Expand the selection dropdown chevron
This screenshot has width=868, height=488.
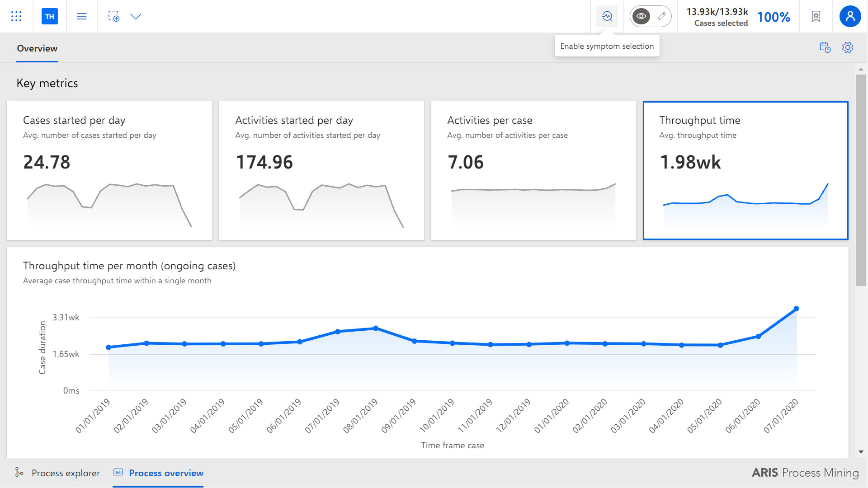coord(136,17)
